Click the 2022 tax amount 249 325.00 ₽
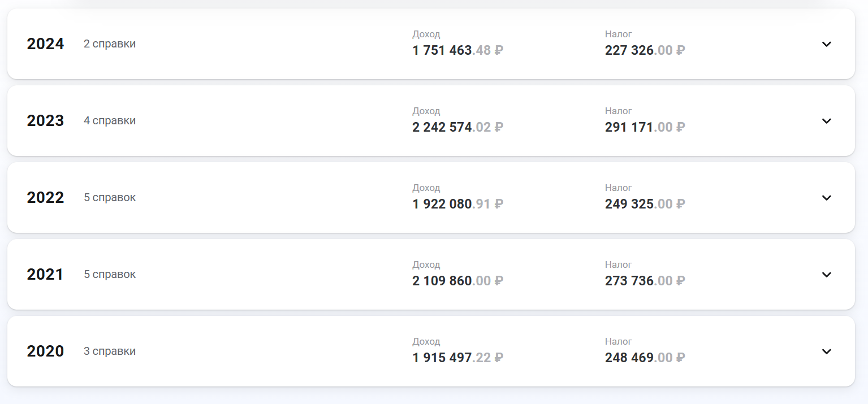 pos(645,205)
